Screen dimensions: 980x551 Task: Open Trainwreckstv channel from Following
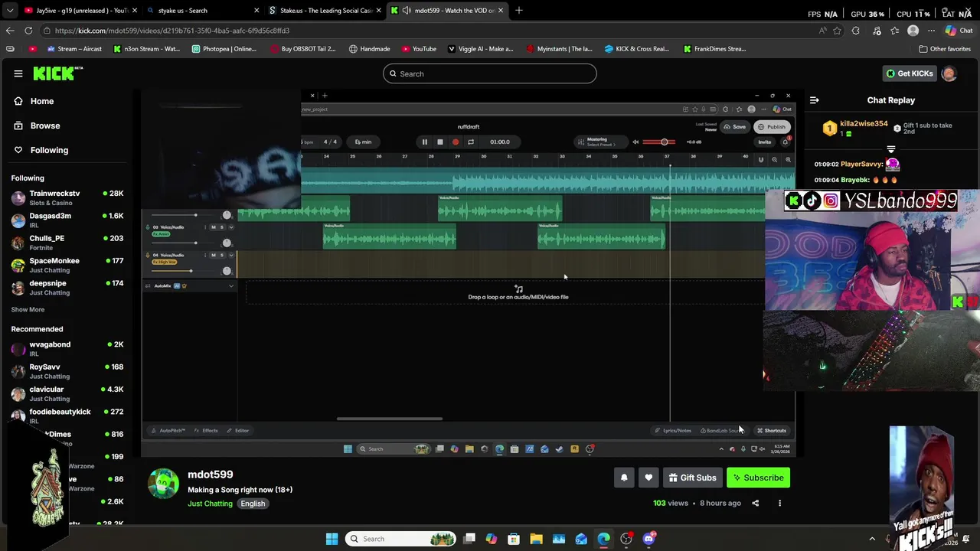[67, 197]
